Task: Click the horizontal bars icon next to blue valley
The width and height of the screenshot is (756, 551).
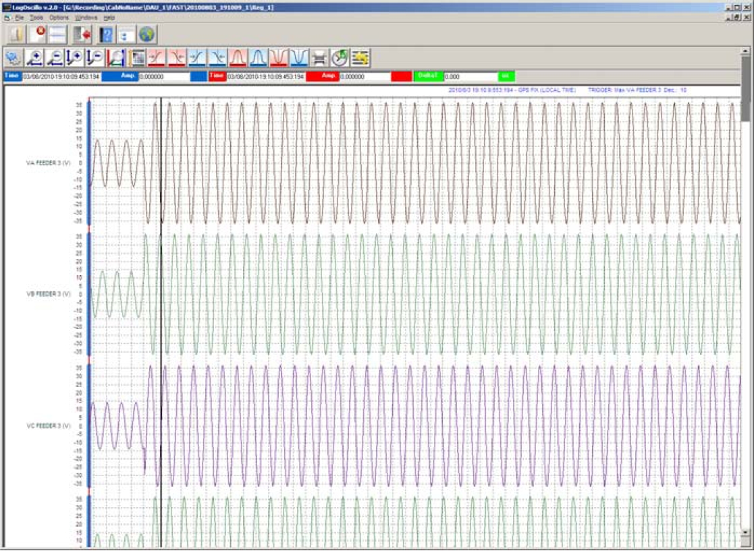Action: tap(319, 58)
